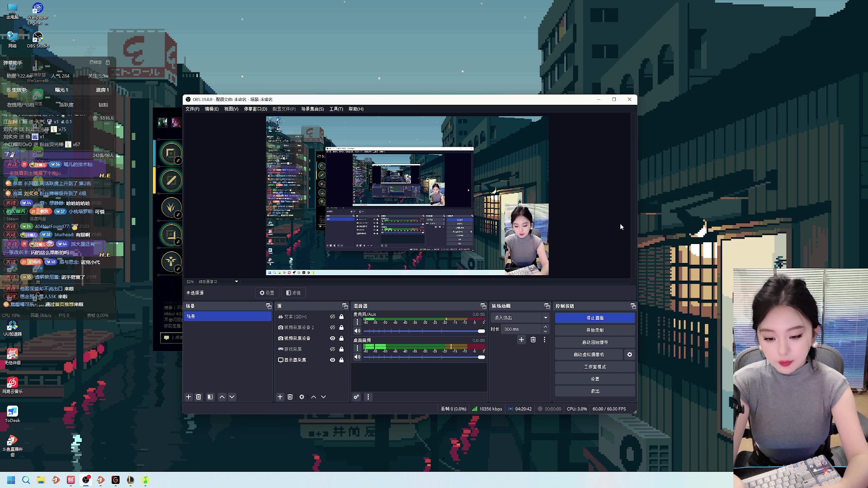
Task: Open 文件(F) menu
Action: (192, 109)
